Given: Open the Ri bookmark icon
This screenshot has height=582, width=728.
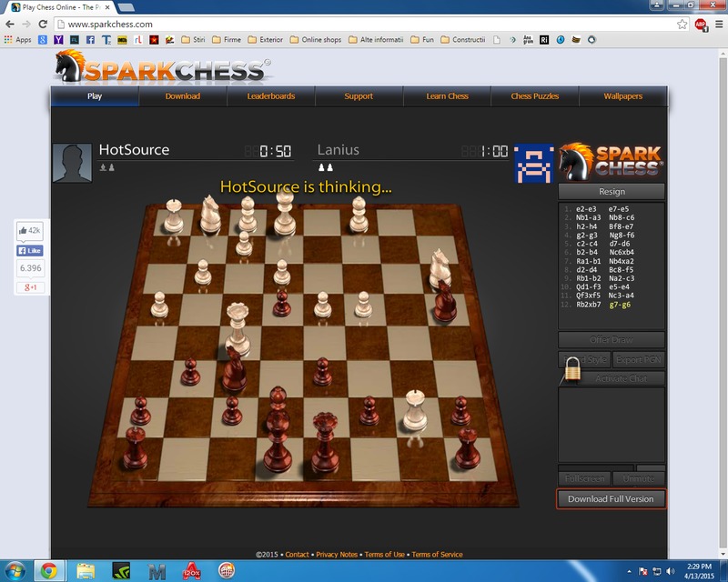Looking at the screenshot, I should [x=544, y=40].
